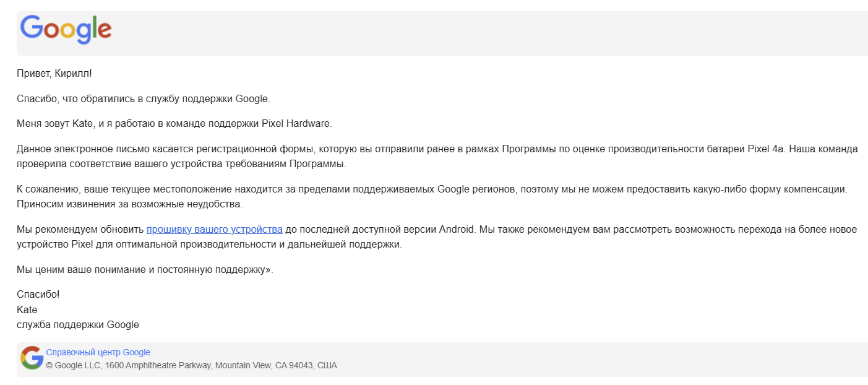Screen dimensions: 868x385
Task: Open the Справочный центр Google link
Action: point(98,352)
